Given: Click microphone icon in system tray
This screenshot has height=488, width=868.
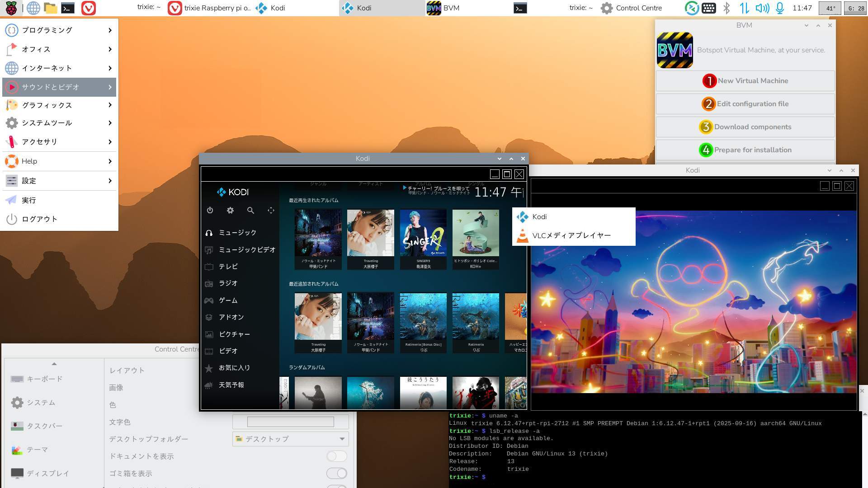Looking at the screenshot, I should pos(780,8).
